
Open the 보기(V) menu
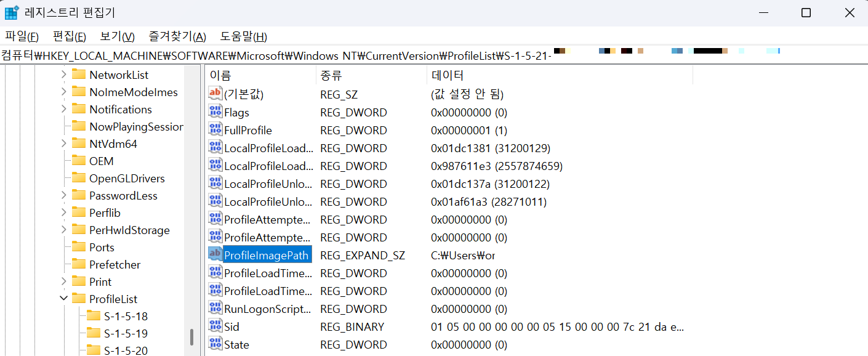click(x=117, y=36)
